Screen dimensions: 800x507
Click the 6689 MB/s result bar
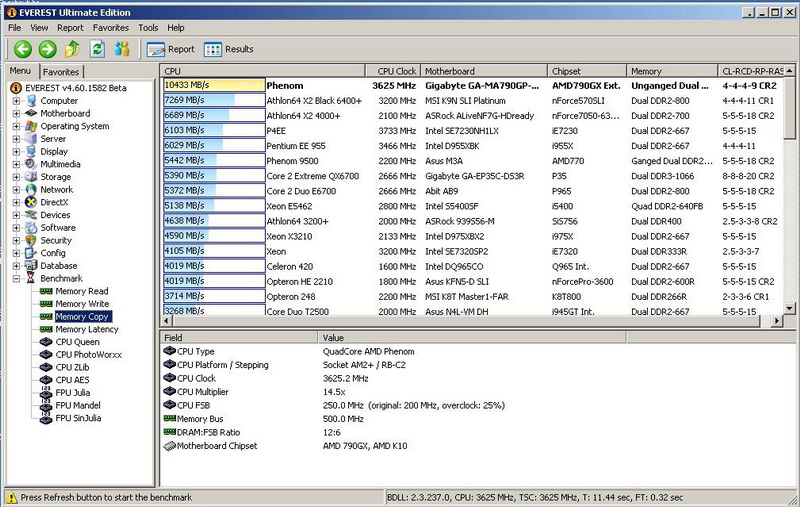coord(214,115)
